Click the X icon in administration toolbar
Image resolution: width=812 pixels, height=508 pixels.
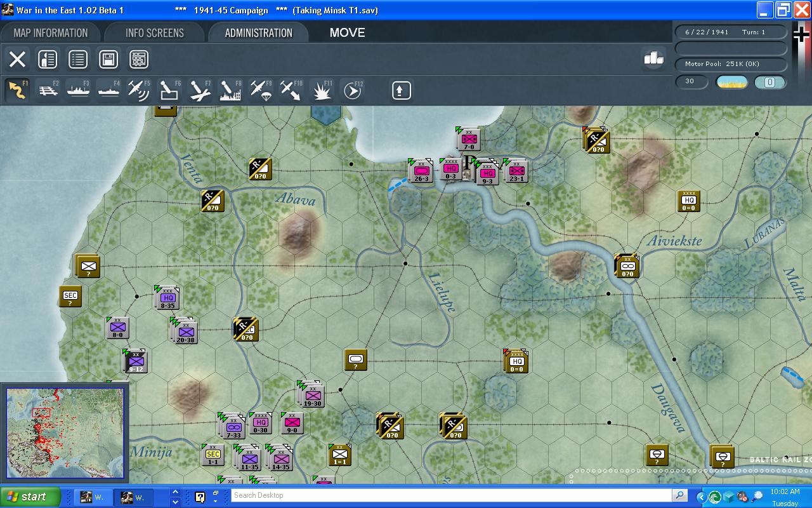click(17, 59)
